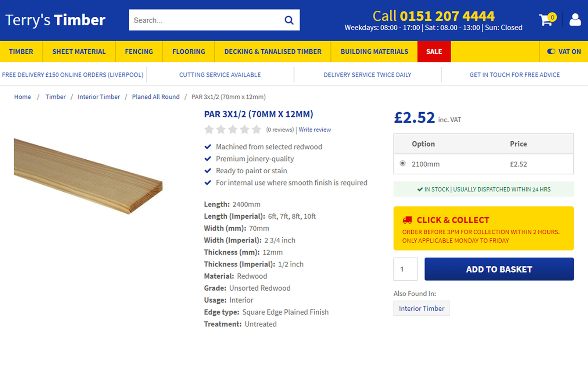588x368 pixels.
Task: Open the Decking & Tanalised Timber menu
Action: [x=273, y=52]
